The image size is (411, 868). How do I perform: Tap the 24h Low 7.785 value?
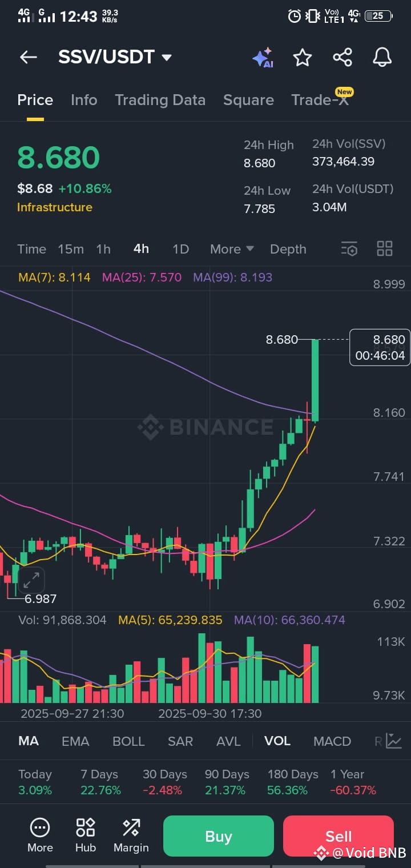click(x=260, y=209)
